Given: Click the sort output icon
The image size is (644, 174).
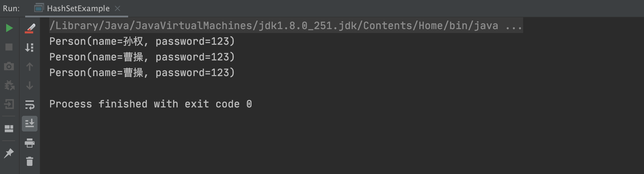Looking at the screenshot, I should coord(30,47).
